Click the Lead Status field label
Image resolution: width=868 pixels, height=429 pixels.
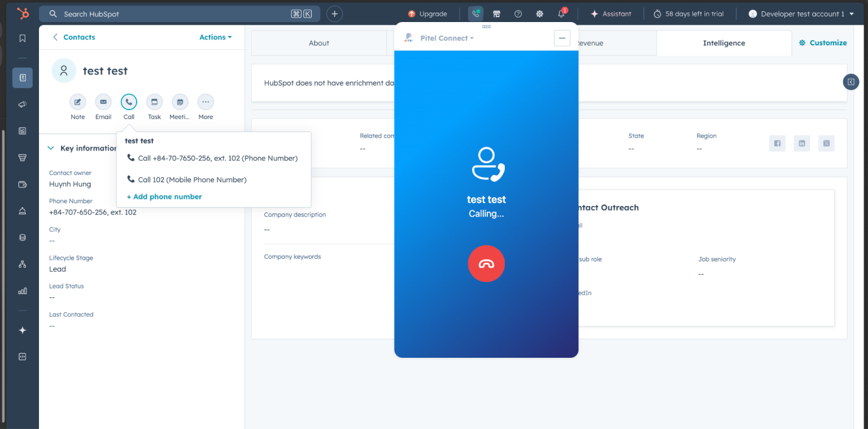click(66, 286)
